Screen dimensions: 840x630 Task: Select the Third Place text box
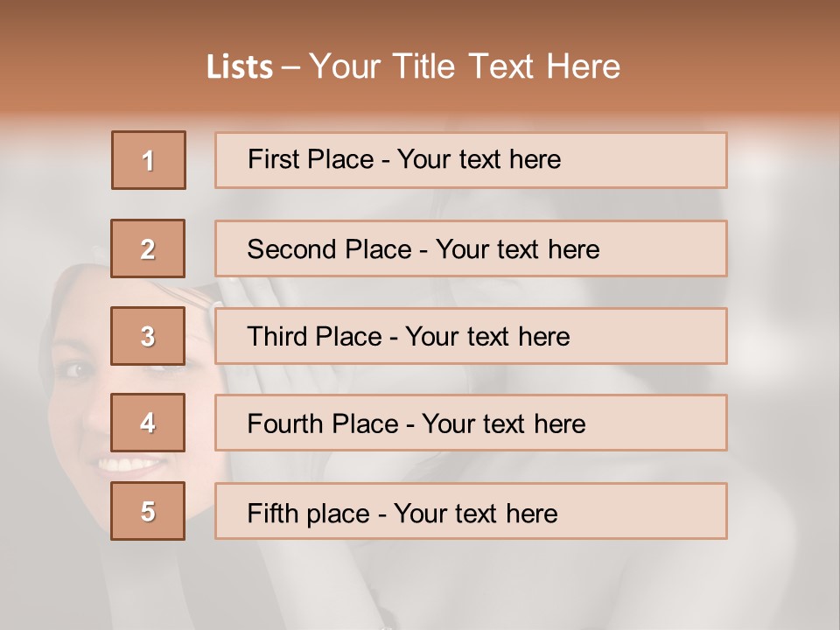[x=471, y=336]
